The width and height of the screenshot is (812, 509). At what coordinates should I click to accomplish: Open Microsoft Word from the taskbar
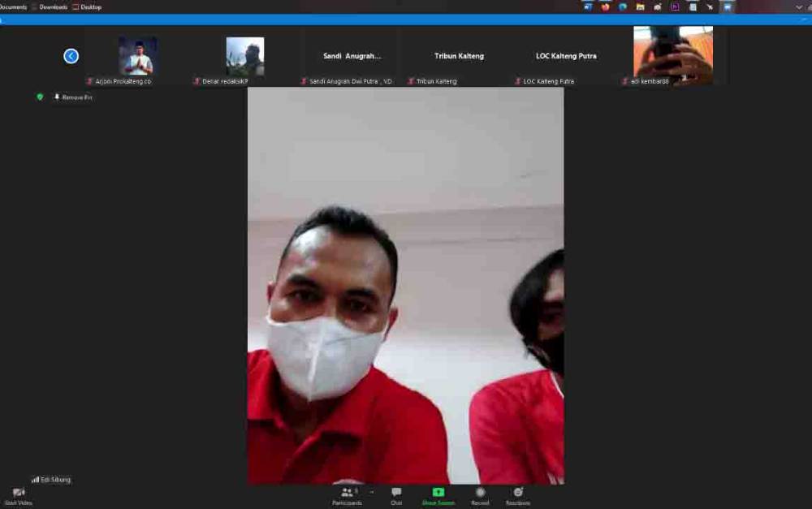point(588,7)
